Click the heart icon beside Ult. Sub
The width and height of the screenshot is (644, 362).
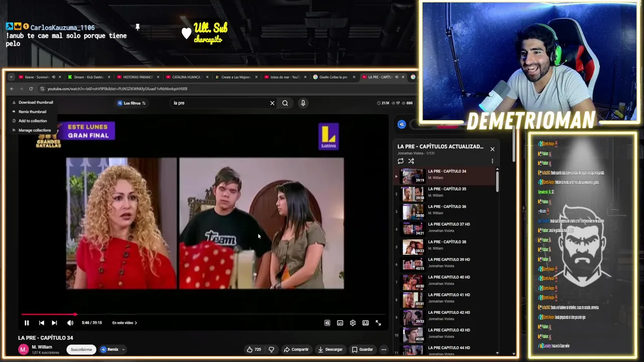point(187,33)
